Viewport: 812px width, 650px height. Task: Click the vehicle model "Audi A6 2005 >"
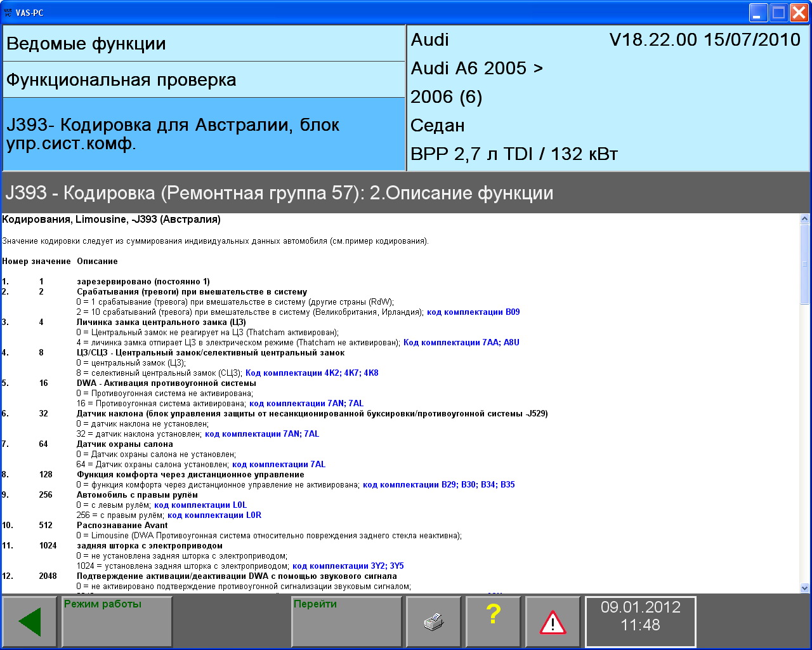[x=476, y=69]
